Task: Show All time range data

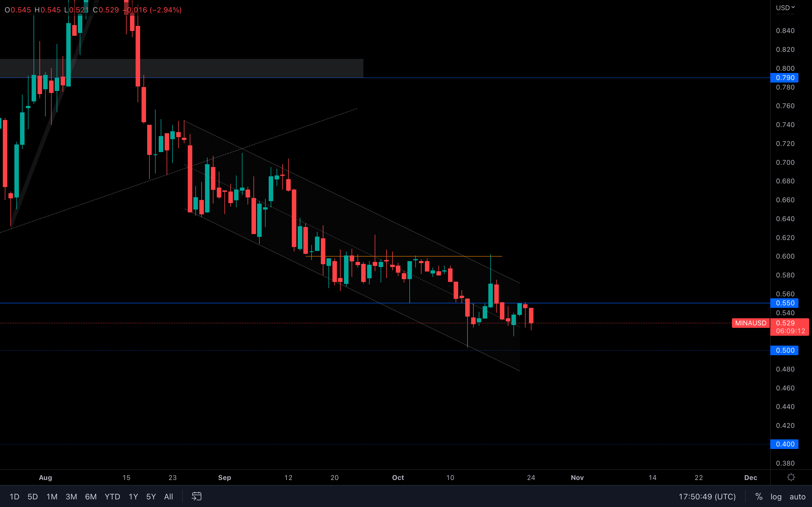Action: 168,497
